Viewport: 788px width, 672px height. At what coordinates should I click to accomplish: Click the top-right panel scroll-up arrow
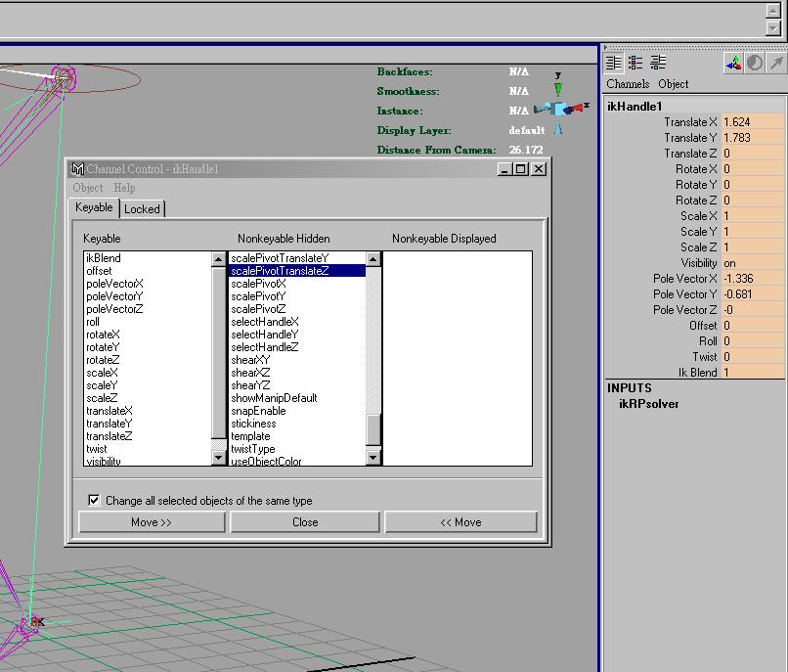tap(773, 10)
